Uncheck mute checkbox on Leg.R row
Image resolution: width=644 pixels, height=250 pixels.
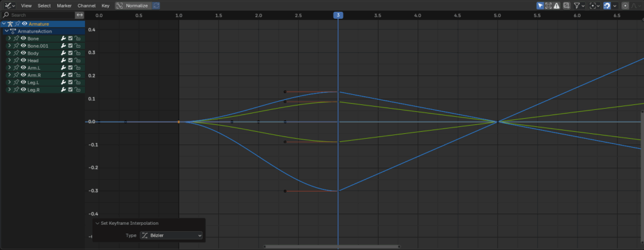pyautogui.click(x=70, y=90)
